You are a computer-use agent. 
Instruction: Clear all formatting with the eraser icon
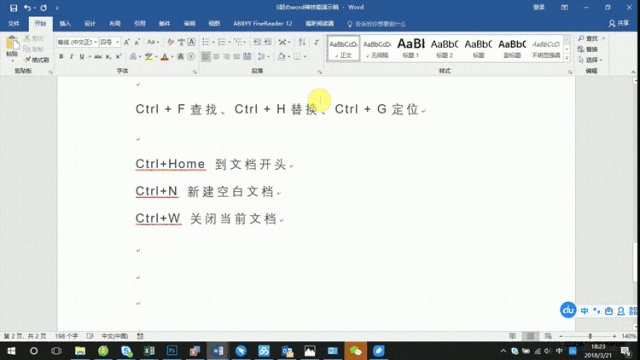(171, 42)
